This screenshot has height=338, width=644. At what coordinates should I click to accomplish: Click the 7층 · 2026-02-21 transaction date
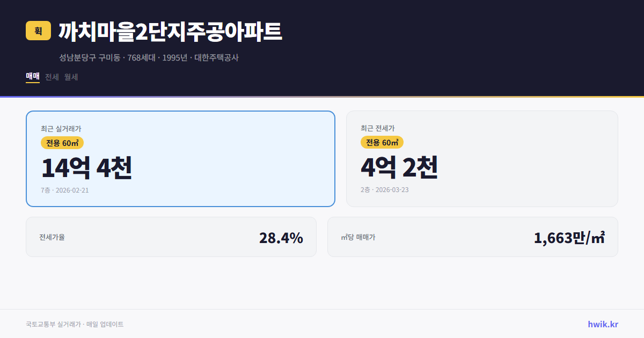point(64,190)
